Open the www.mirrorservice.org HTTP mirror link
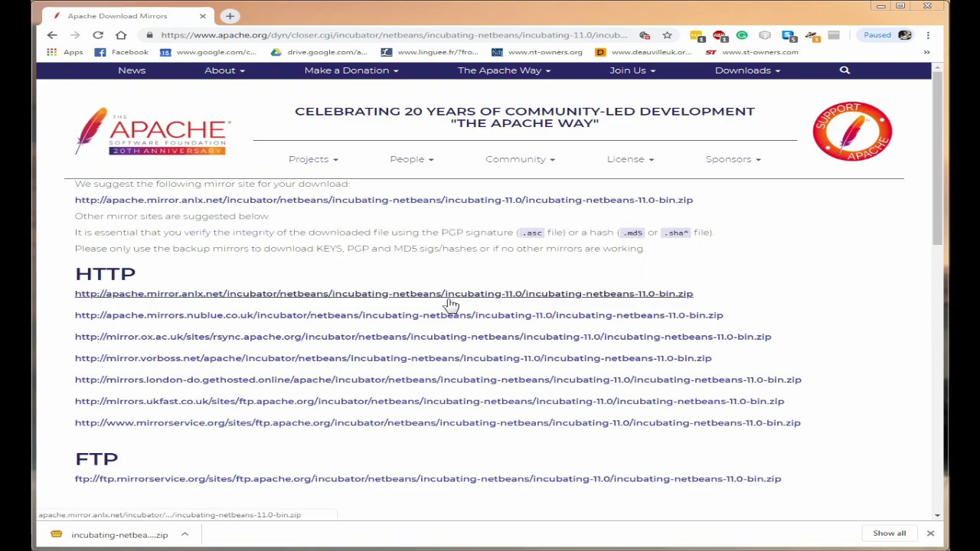 tap(437, 422)
